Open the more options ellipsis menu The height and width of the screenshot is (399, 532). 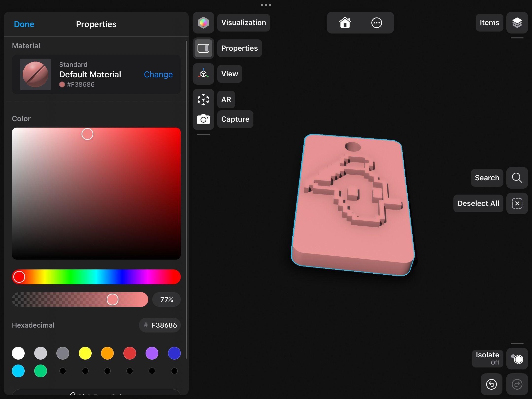tap(376, 23)
